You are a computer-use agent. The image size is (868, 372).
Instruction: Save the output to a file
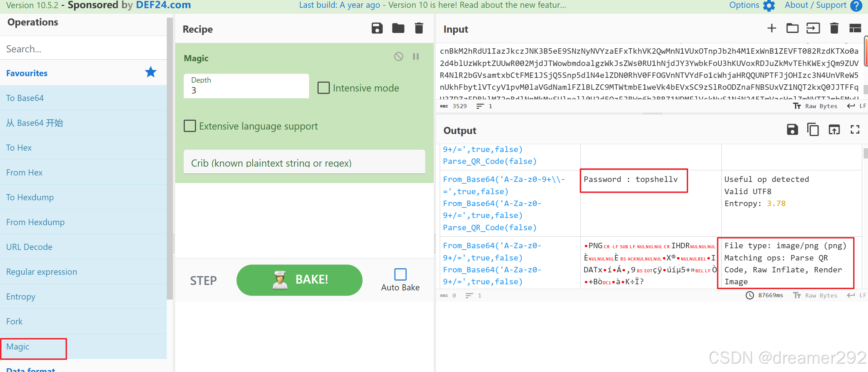(792, 130)
